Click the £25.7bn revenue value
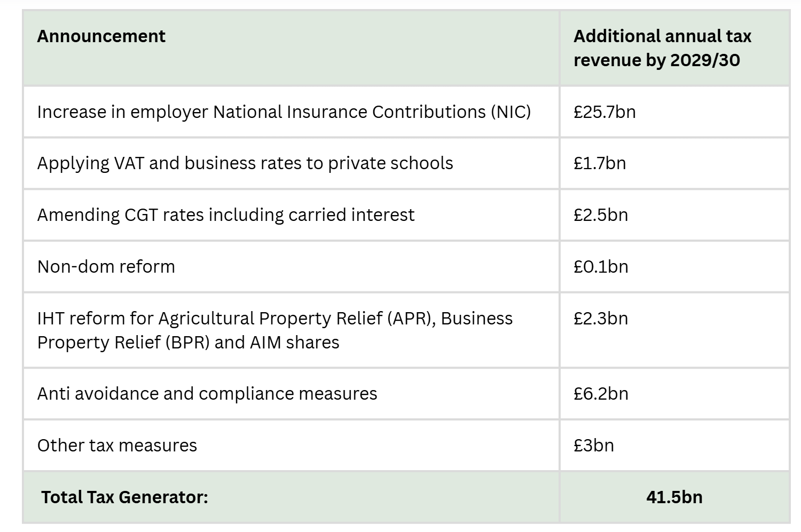 (x=604, y=112)
